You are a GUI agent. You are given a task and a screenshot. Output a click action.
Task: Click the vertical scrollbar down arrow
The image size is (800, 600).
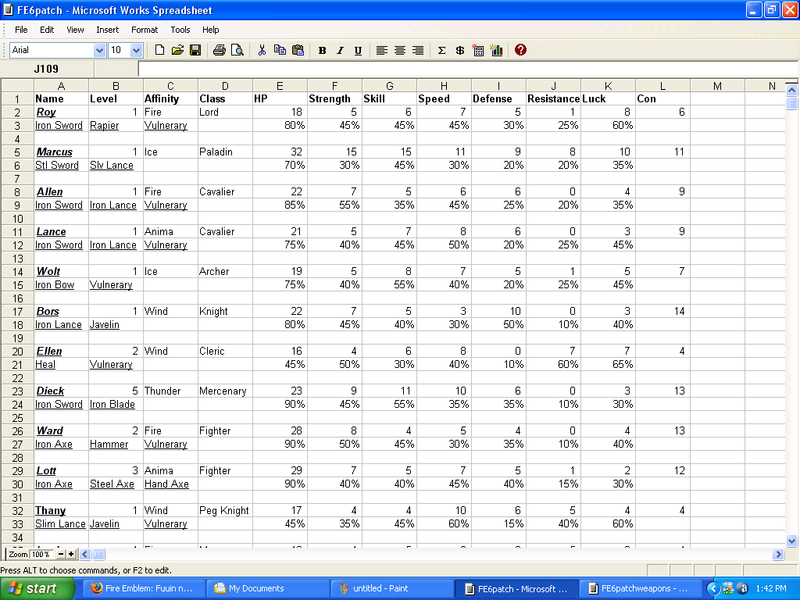(x=792, y=540)
